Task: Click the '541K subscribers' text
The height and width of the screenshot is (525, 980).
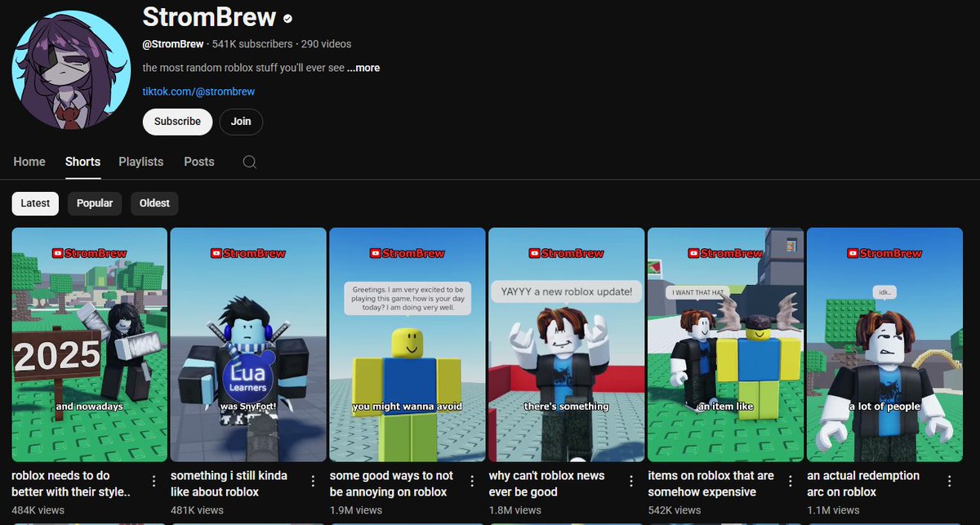Action: coord(252,44)
